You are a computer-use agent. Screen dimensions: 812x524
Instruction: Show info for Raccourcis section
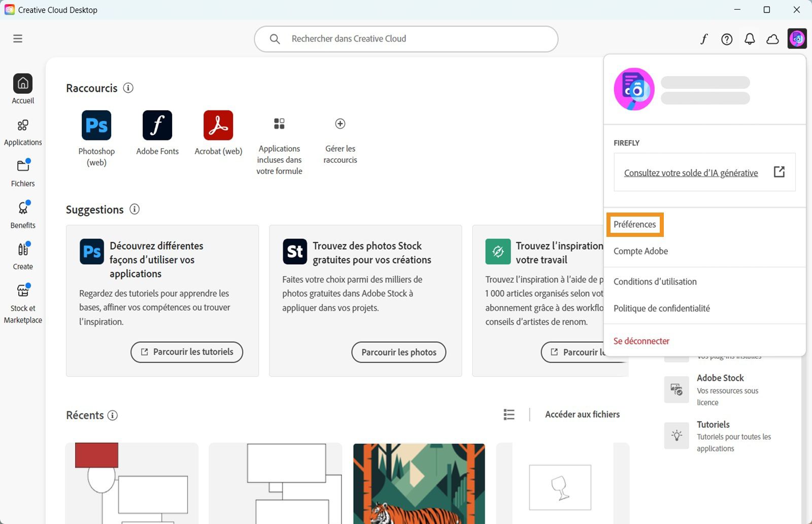128,88
